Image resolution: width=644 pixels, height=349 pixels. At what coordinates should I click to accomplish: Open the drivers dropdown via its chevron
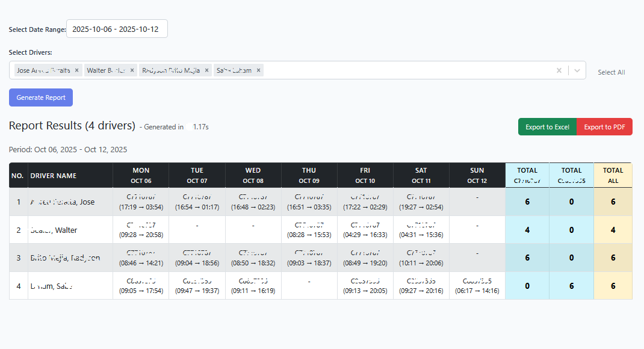tap(576, 70)
